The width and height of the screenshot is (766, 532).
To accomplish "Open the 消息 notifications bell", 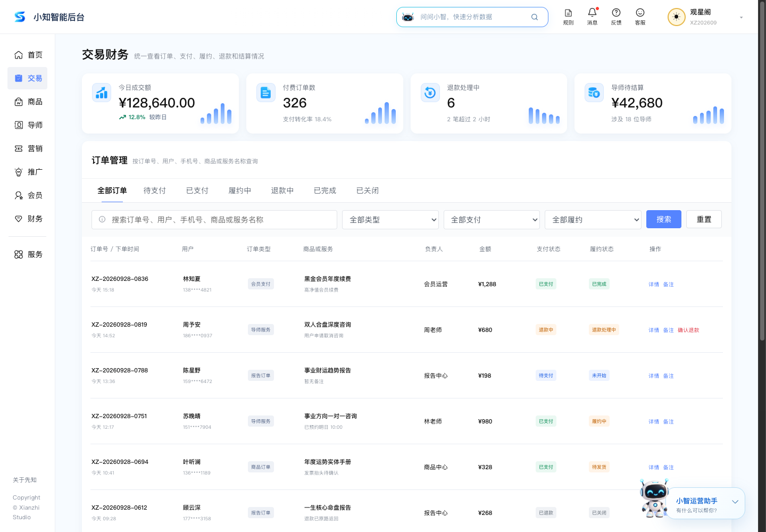I will pos(592,16).
